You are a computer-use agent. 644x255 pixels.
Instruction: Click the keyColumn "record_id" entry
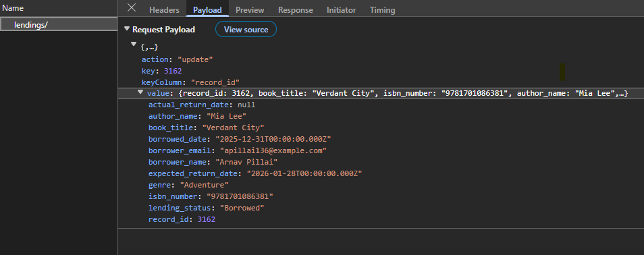190,82
